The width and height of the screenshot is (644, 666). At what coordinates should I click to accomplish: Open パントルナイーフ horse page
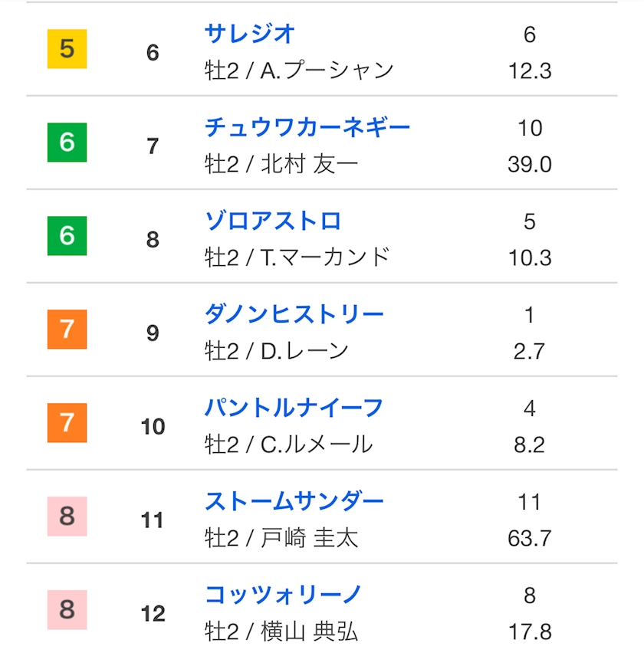pyautogui.click(x=294, y=408)
